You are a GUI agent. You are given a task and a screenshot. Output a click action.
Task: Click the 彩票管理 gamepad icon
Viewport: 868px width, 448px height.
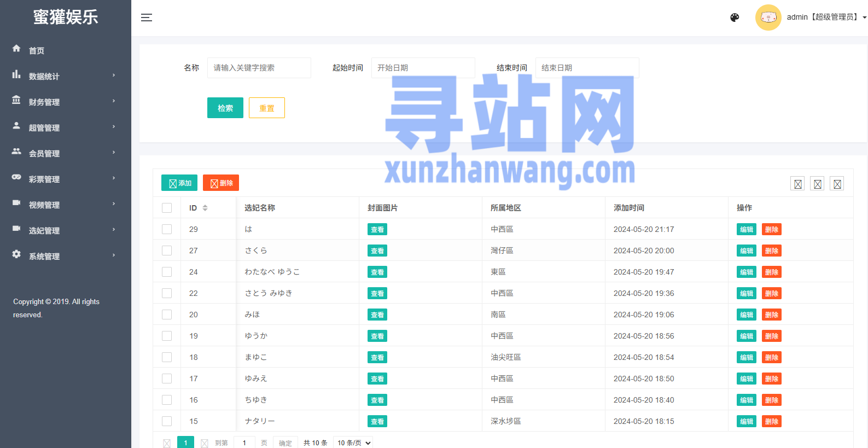click(x=16, y=177)
